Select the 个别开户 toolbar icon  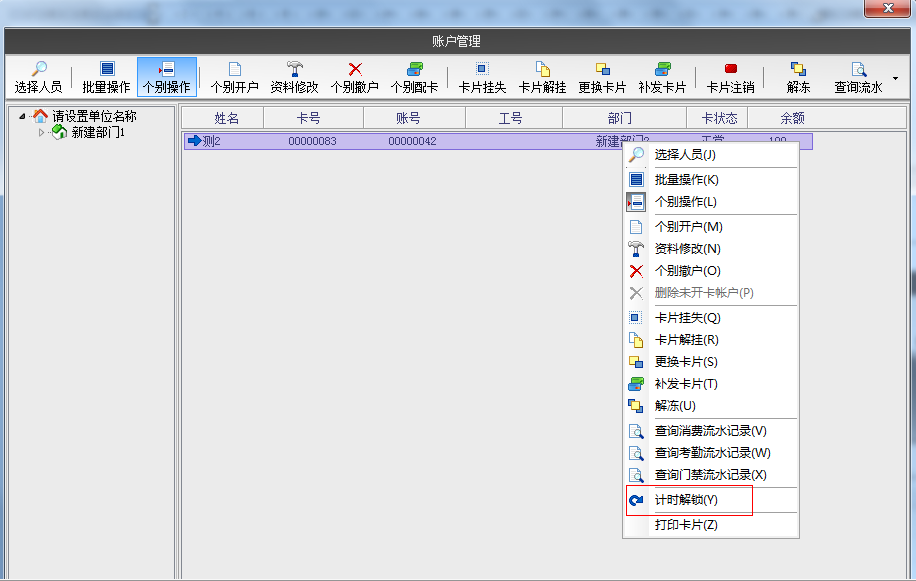[234, 77]
